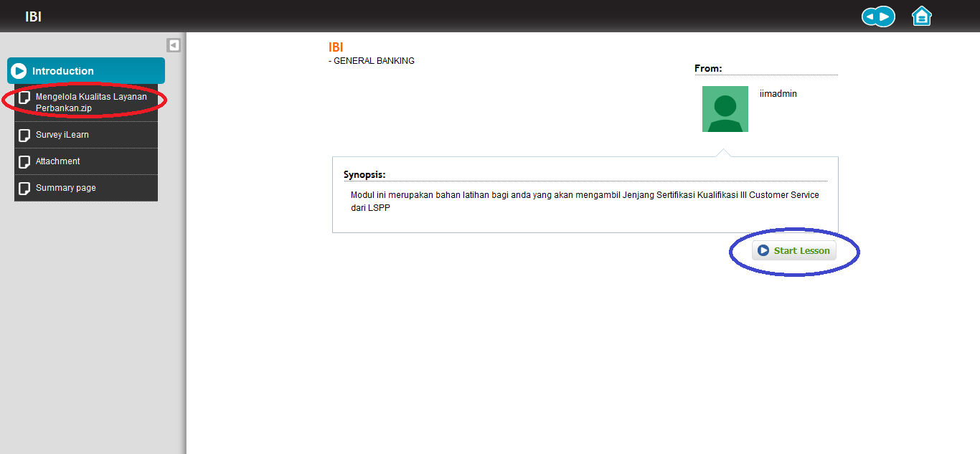Open the home icon in header
This screenshot has width=980, height=454.
921,16
